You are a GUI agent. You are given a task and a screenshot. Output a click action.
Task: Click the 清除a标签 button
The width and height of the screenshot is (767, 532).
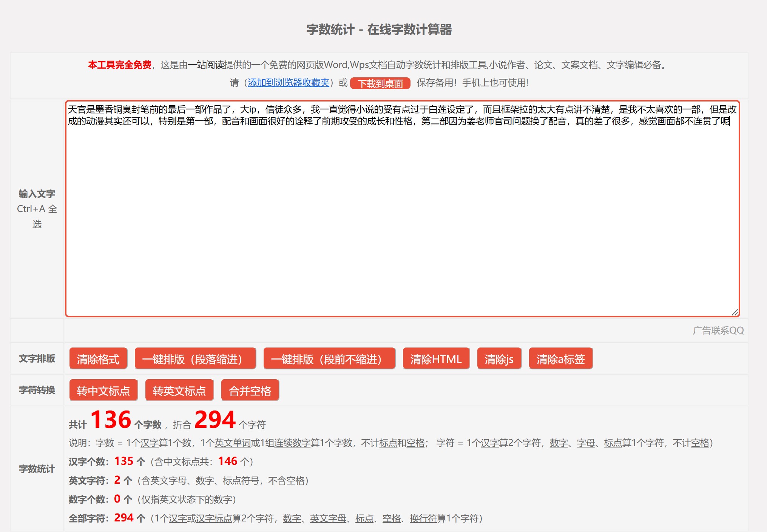(x=561, y=359)
